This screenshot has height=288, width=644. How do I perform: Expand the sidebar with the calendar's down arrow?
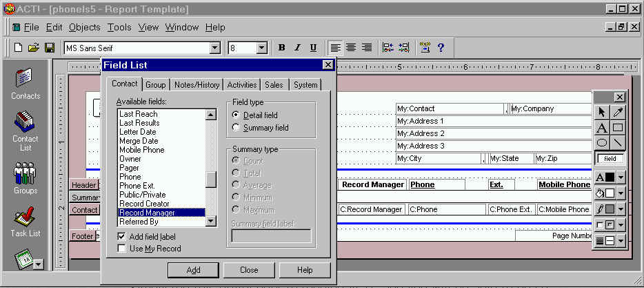38,265
